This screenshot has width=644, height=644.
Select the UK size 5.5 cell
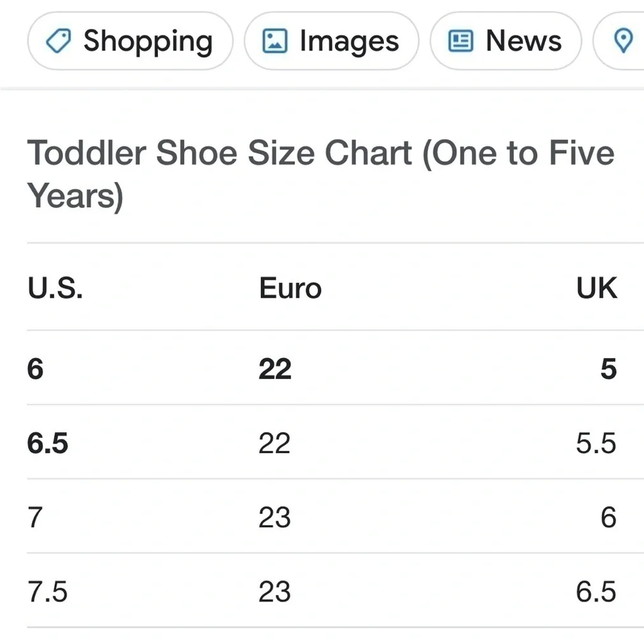(x=596, y=443)
